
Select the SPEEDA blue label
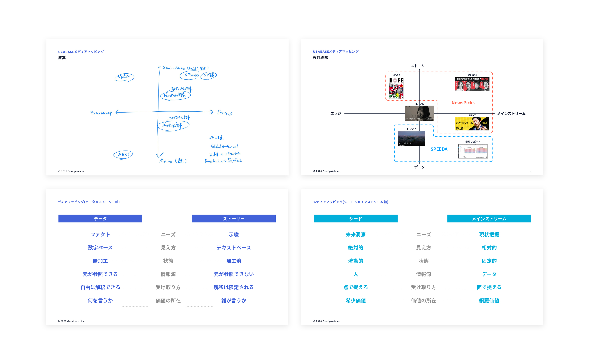coord(439,149)
